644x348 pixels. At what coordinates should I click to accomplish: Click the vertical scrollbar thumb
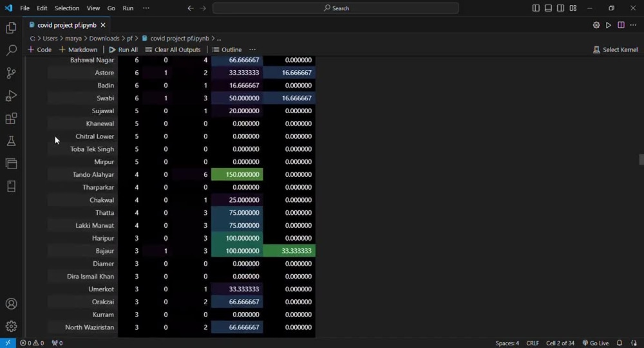tap(641, 160)
